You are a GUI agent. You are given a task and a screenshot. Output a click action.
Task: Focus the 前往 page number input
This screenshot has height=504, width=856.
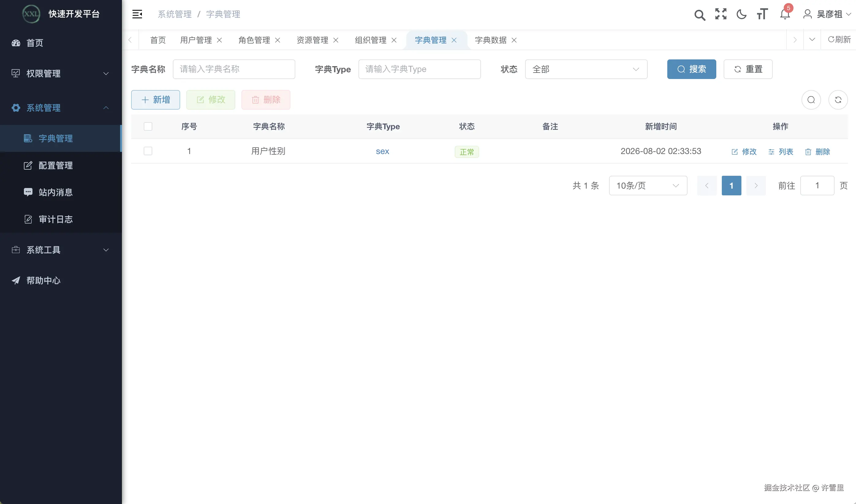click(817, 186)
